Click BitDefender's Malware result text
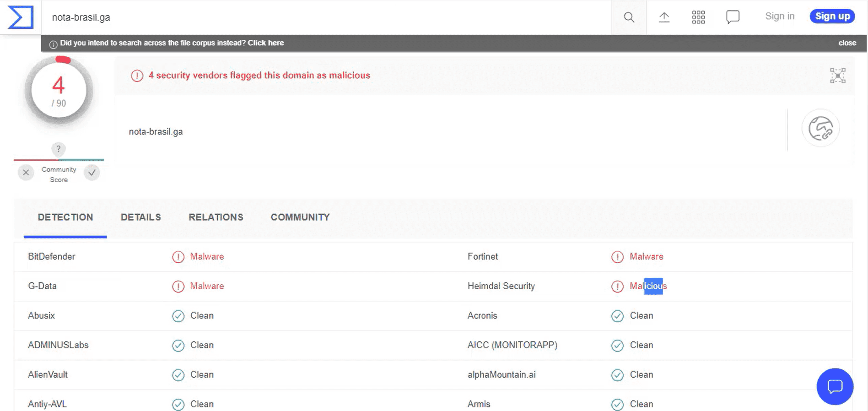Viewport: 868px width, 411px height. [x=207, y=257]
